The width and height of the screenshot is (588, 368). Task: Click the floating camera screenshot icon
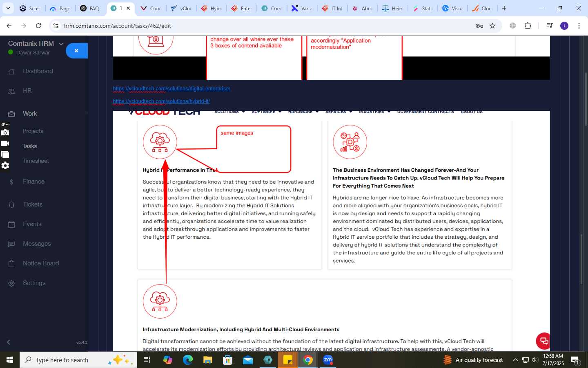[5, 132]
